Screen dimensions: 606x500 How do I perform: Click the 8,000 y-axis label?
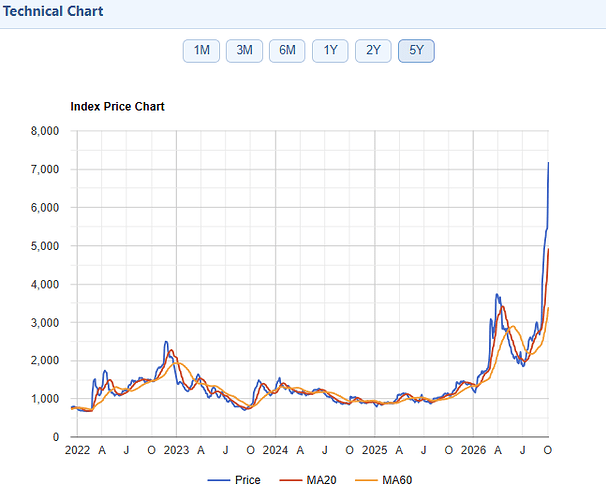[x=45, y=131]
